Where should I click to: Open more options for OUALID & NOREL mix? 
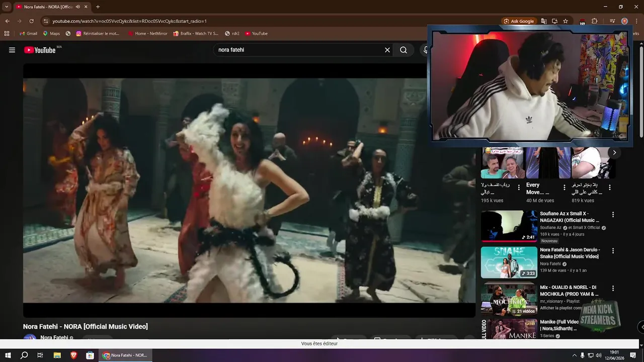(613, 289)
